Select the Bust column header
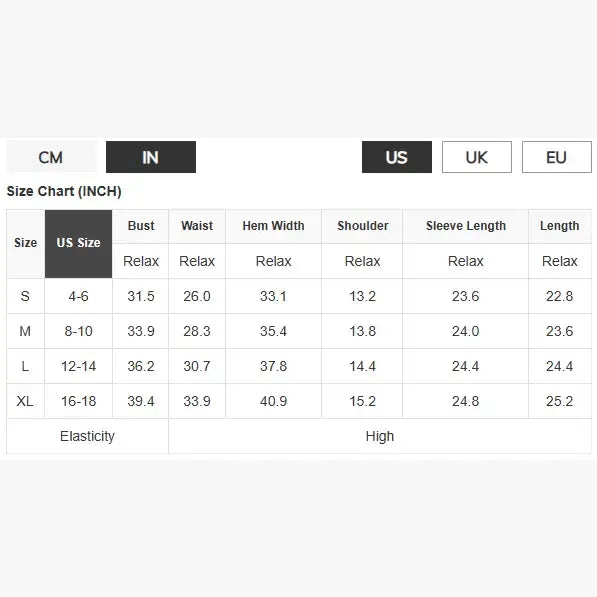597x597 pixels. [x=141, y=226]
